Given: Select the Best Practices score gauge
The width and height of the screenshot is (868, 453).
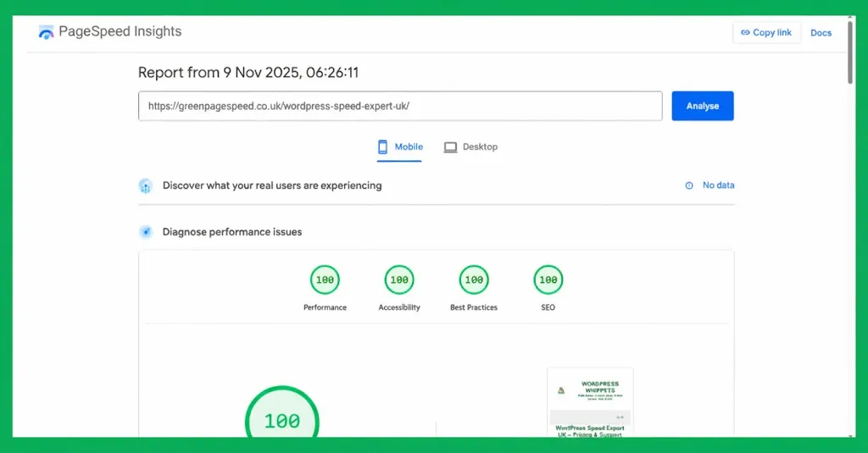Looking at the screenshot, I should [x=474, y=279].
